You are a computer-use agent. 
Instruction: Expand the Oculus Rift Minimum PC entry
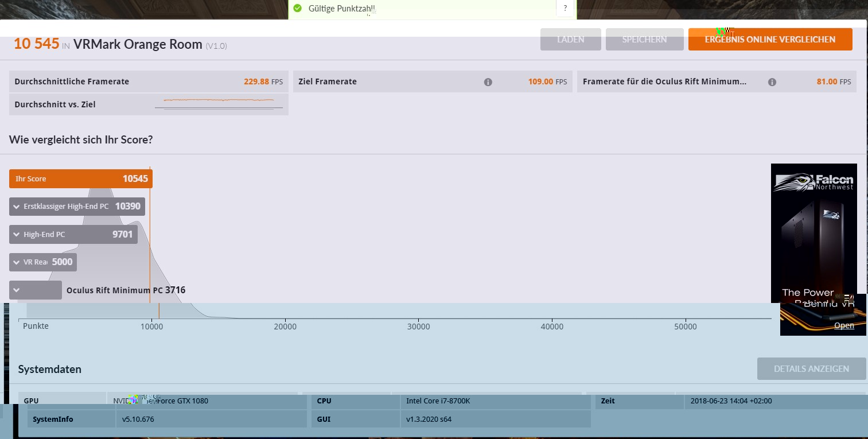pyautogui.click(x=15, y=290)
